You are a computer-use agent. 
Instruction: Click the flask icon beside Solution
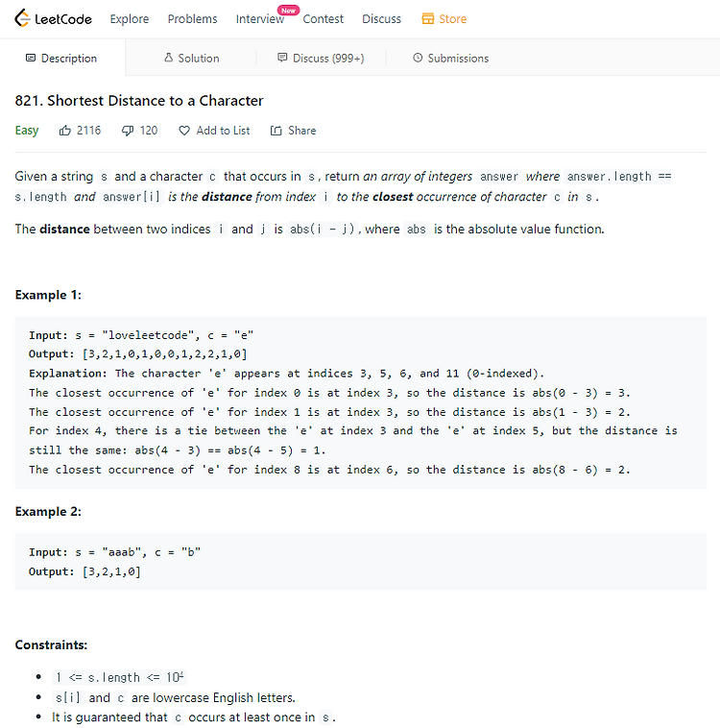coord(169,58)
